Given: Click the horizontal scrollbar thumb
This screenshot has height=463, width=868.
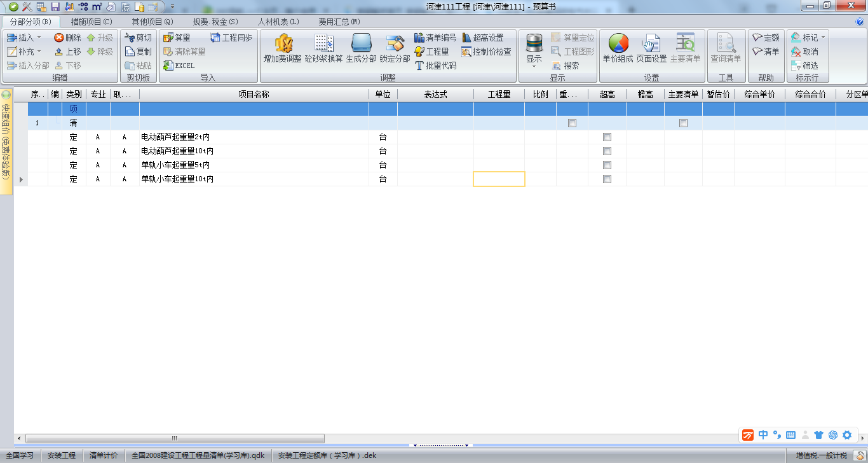Looking at the screenshot, I should click(175, 438).
